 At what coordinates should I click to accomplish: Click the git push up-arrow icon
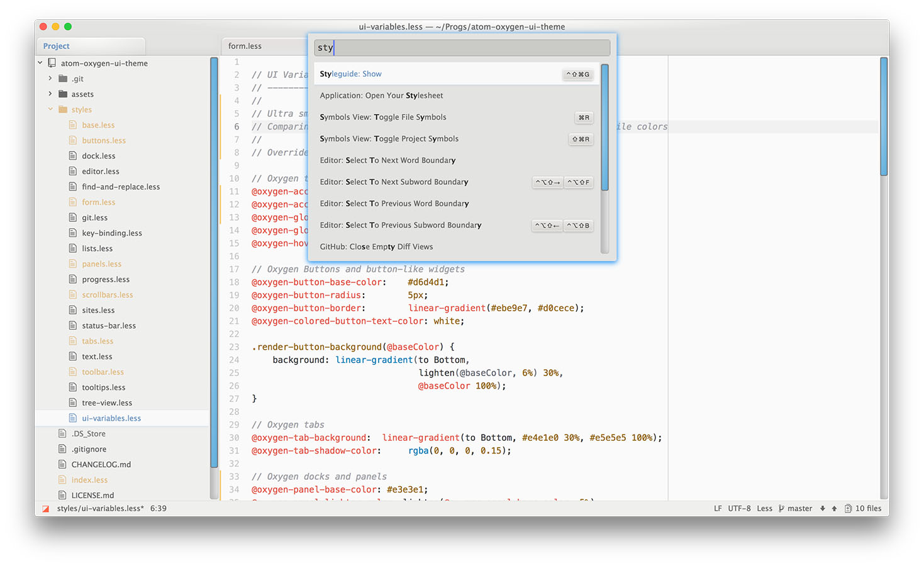coord(834,509)
